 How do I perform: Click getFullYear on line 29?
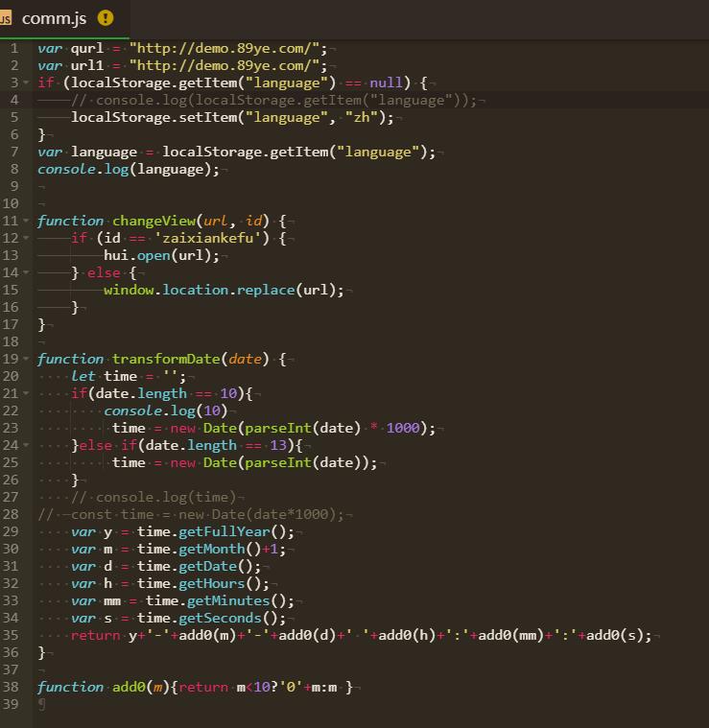[x=225, y=531]
